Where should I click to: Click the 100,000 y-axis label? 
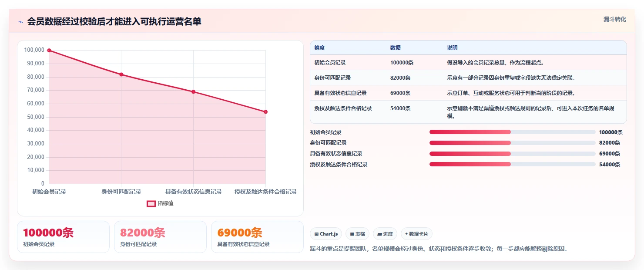pos(34,50)
